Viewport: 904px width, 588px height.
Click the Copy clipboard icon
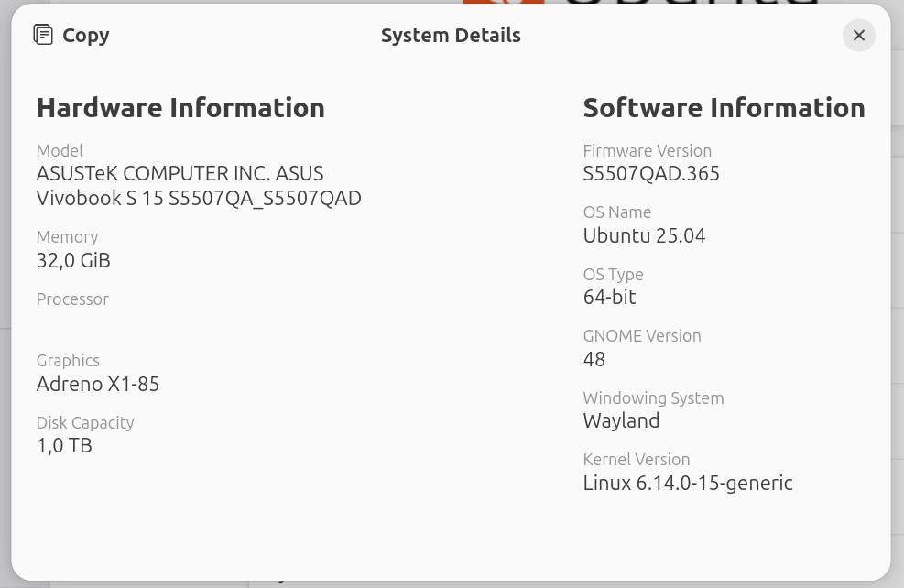click(x=43, y=35)
